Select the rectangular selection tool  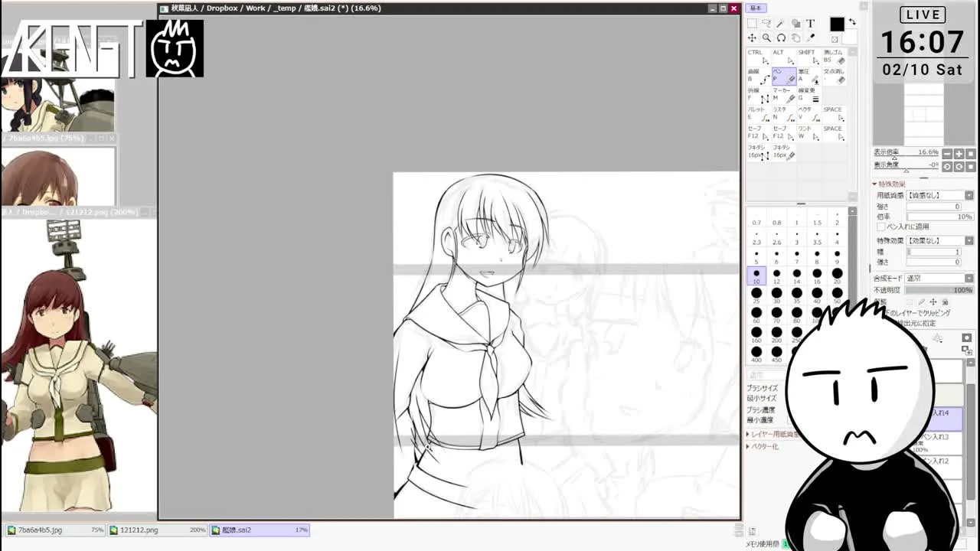pyautogui.click(x=753, y=24)
